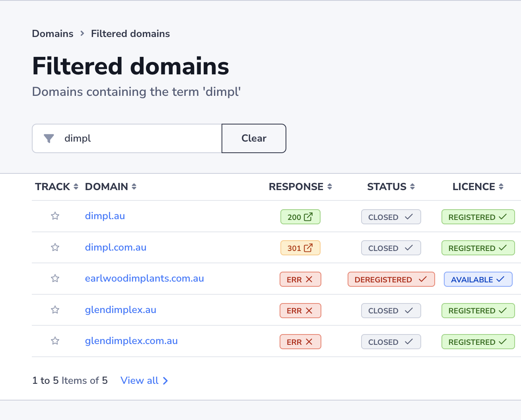Click the ERR badge for glendimplex.au

click(300, 311)
